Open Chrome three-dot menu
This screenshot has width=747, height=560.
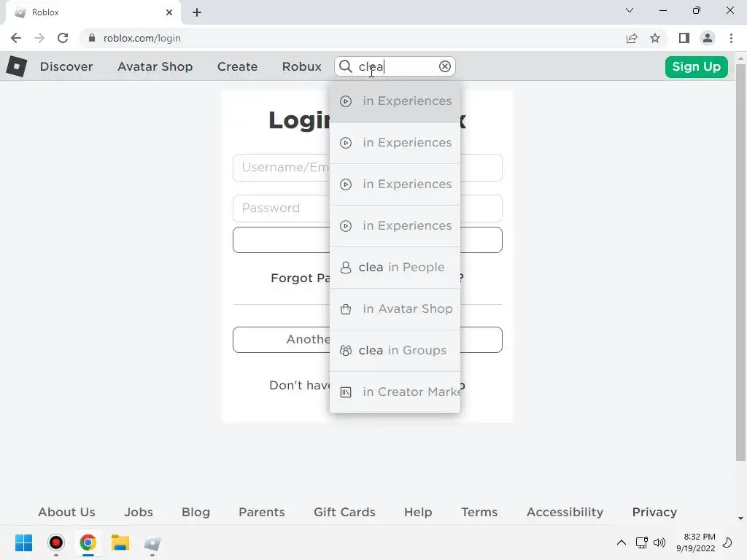tap(731, 38)
